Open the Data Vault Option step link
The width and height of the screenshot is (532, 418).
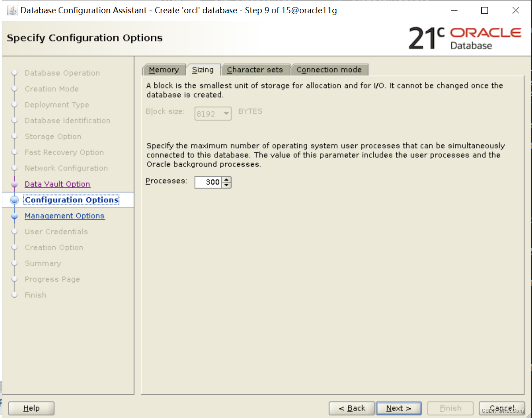[57, 184]
